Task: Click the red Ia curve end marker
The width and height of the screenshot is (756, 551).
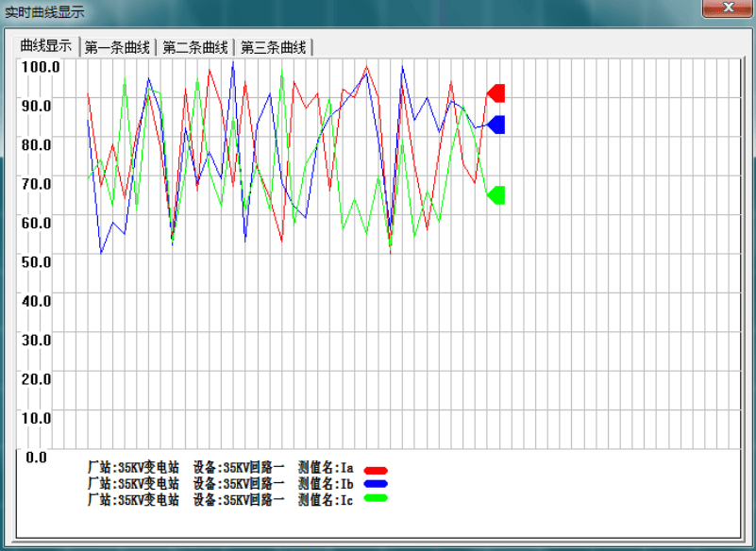Action: coord(496,92)
